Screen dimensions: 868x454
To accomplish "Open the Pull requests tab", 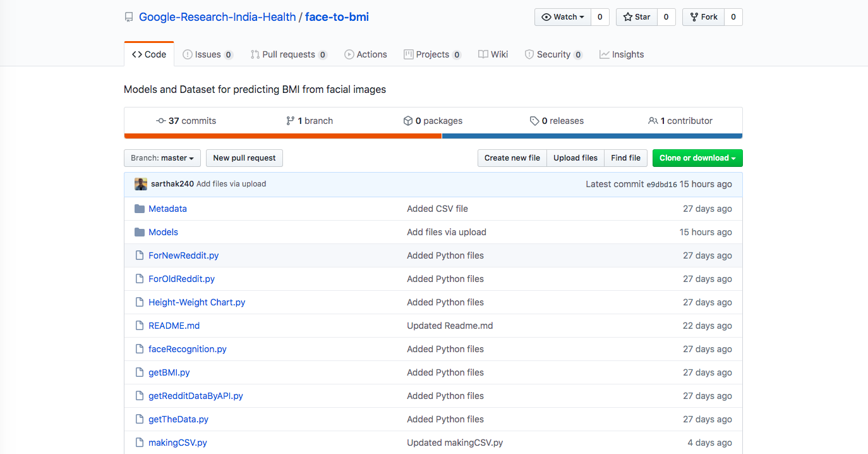I will click(x=289, y=54).
